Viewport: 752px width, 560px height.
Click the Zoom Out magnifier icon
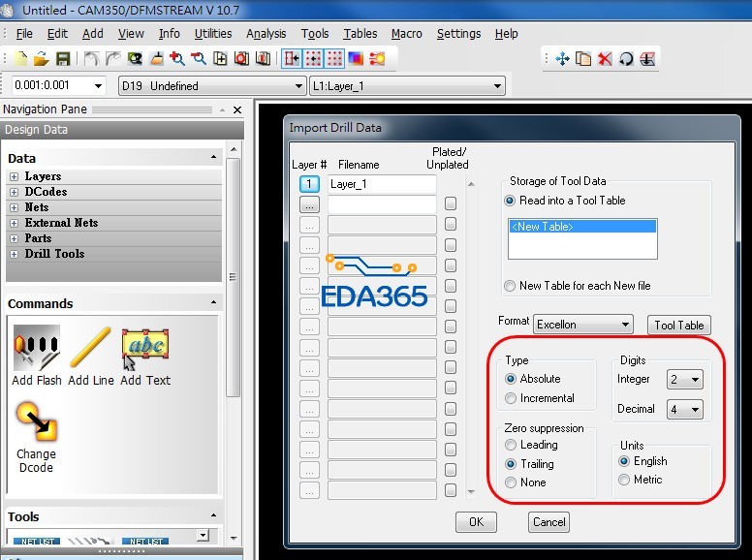point(199,59)
